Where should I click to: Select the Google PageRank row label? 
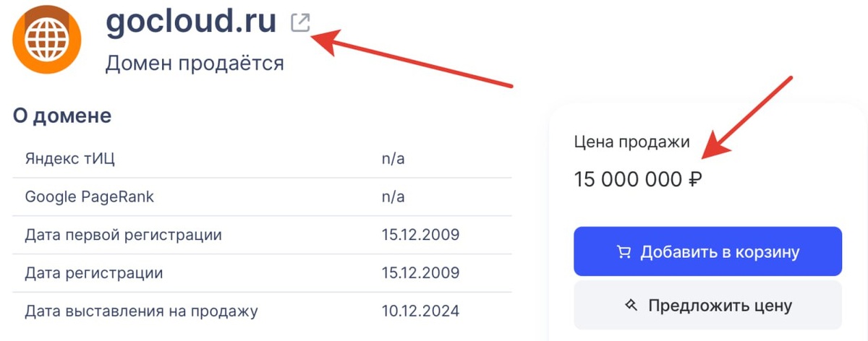[90, 197]
